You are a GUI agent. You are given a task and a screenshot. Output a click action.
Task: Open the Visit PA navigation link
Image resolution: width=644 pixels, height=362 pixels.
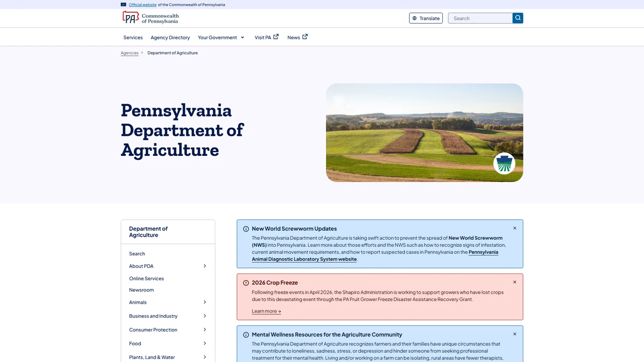(x=267, y=37)
